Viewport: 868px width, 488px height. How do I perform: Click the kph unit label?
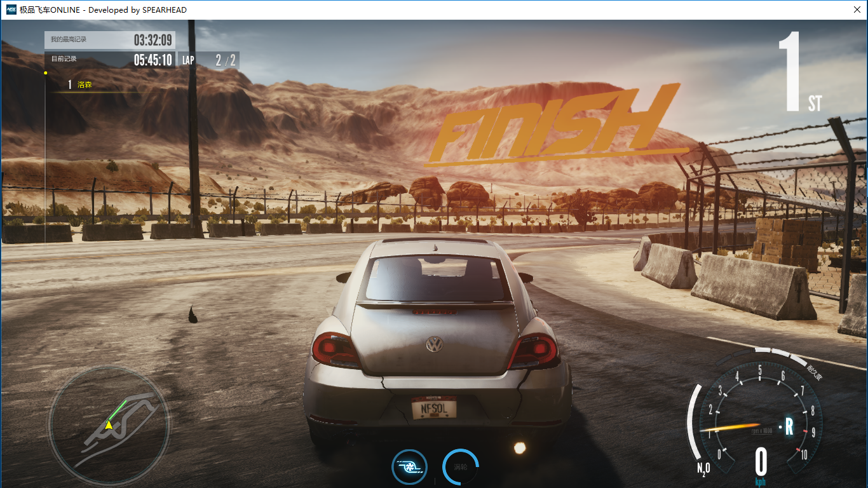[x=761, y=482]
